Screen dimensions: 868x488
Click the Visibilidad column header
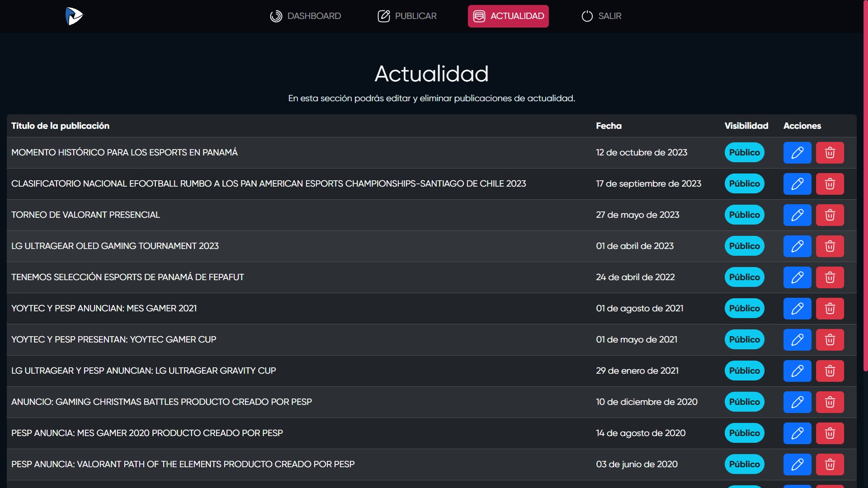coord(746,126)
